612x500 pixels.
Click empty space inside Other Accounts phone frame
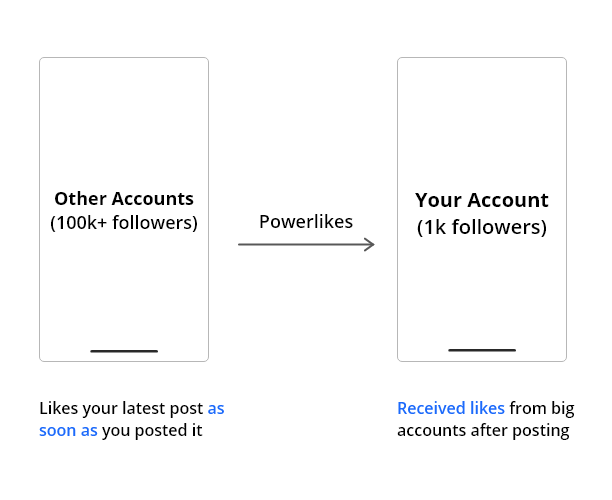point(124,117)
